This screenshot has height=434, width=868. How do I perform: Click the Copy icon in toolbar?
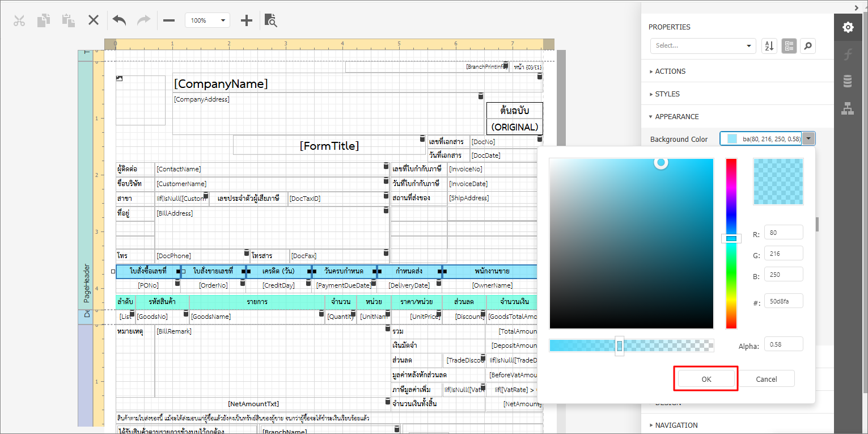[44, 20]
